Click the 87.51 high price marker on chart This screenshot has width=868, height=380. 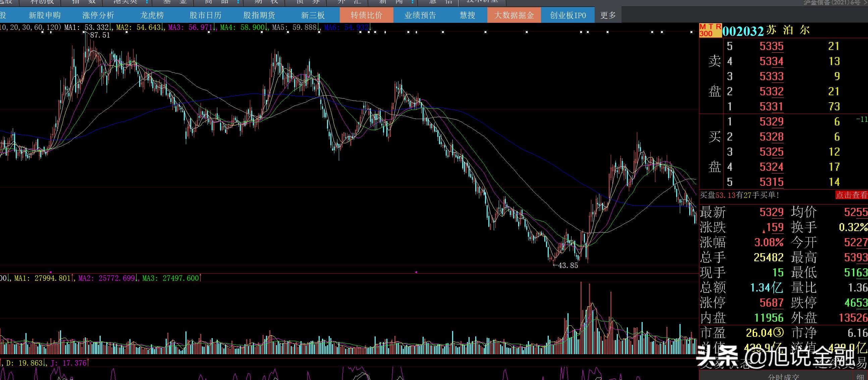tap(100, 35)
